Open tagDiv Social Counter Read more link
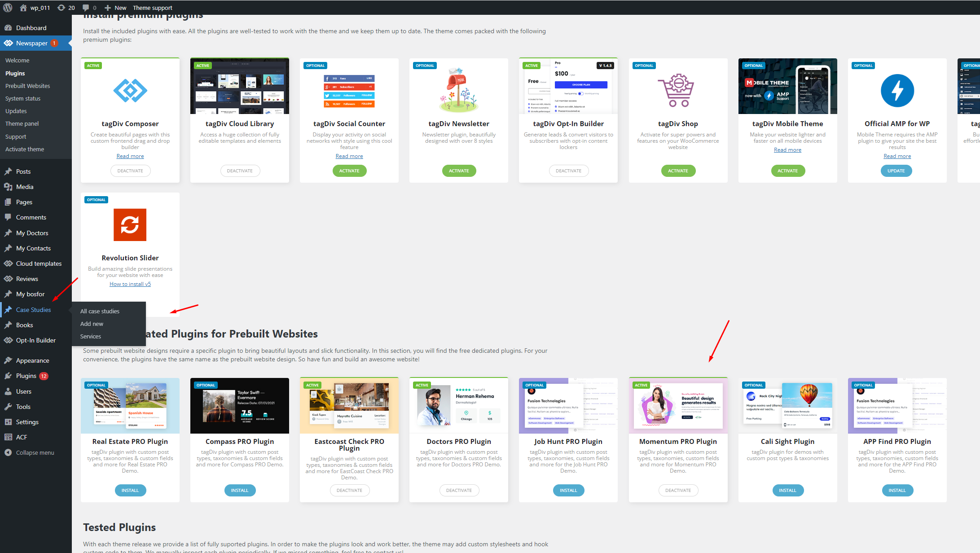The image size is (980, 553). (x=349, y=156)
